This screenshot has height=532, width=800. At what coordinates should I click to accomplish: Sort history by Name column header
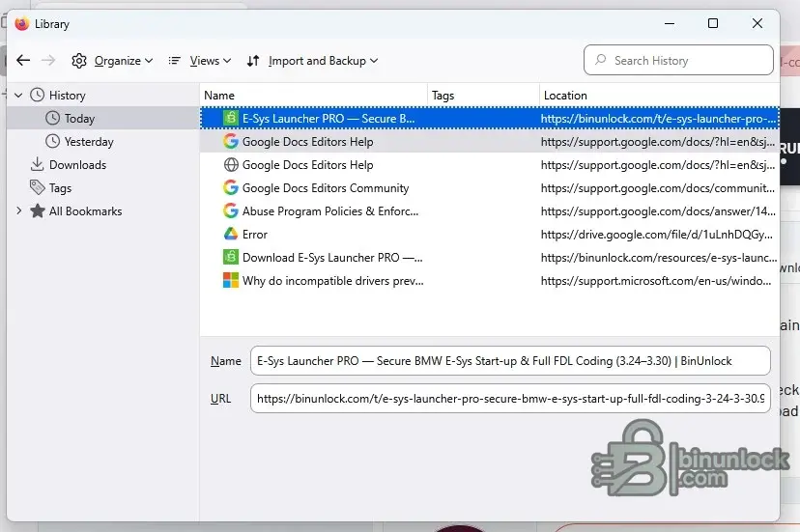tap(313, 96)
